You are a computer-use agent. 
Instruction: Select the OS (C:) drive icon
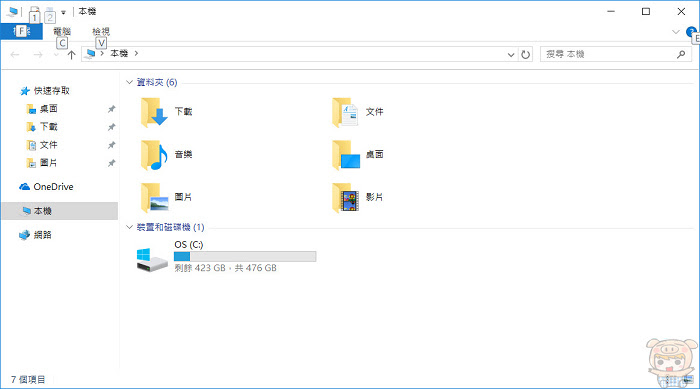pos(152,260)
